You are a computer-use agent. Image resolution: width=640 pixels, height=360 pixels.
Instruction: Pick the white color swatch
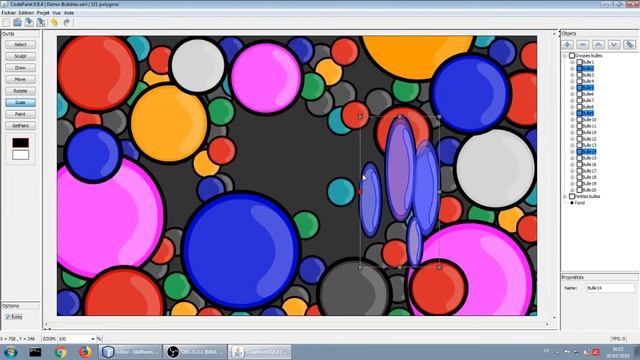[x=20, y=155]
